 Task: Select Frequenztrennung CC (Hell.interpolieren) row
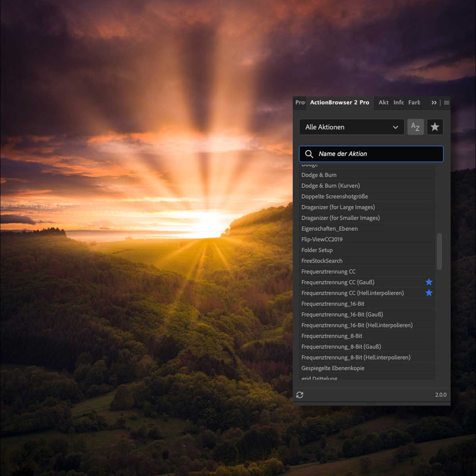pos(367,293)
